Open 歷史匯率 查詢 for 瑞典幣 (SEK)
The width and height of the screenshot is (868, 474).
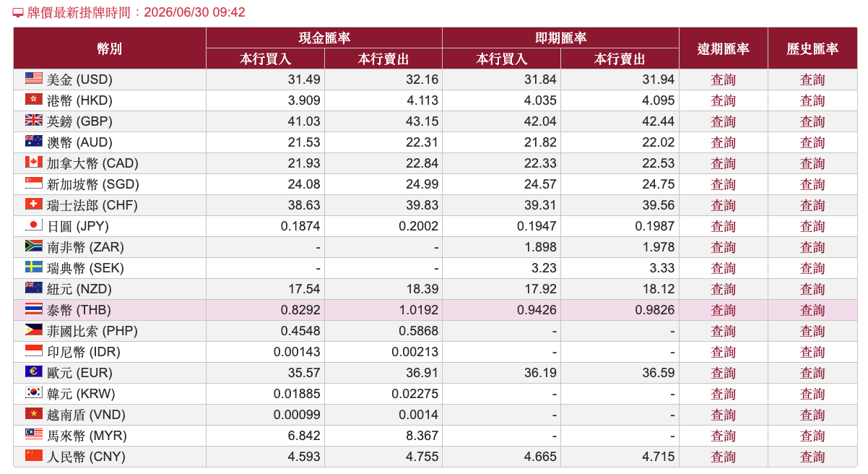[812, 268]
